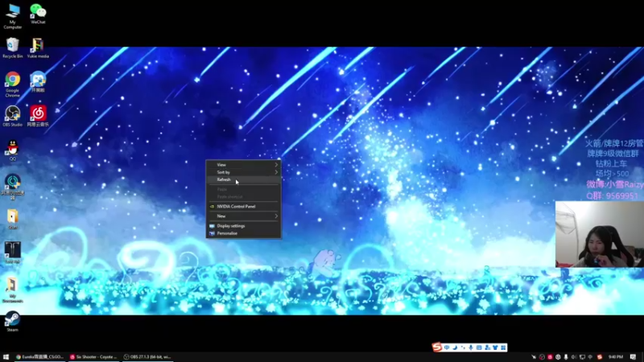Click user account icon in Sogou bar

point(487,348)
